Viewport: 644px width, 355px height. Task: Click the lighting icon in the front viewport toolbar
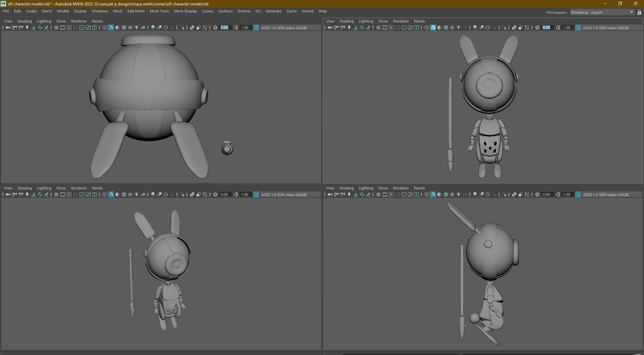pyautogui.click(x=459, y=28)
